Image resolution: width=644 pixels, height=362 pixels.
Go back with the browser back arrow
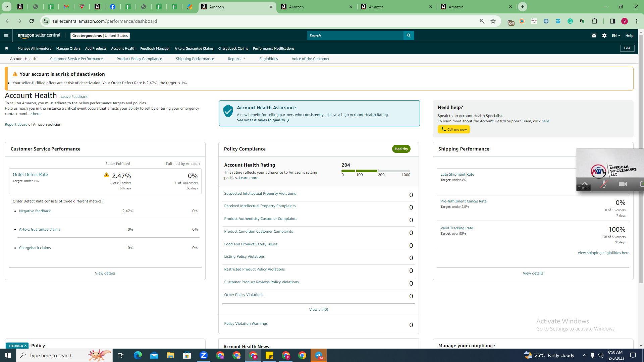pyautogui.click(x=7, y=21)
